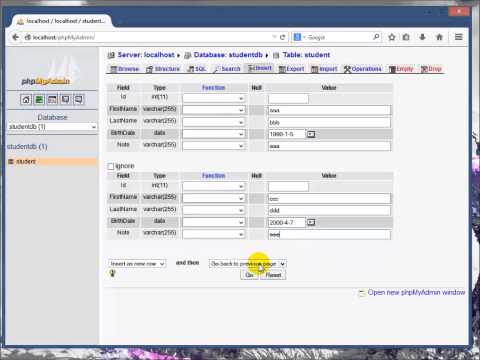Image resolution: width=480 pixels, height=360 pixels.
Task: Click the Empty table tab
Action: click(x=401, y=69)
